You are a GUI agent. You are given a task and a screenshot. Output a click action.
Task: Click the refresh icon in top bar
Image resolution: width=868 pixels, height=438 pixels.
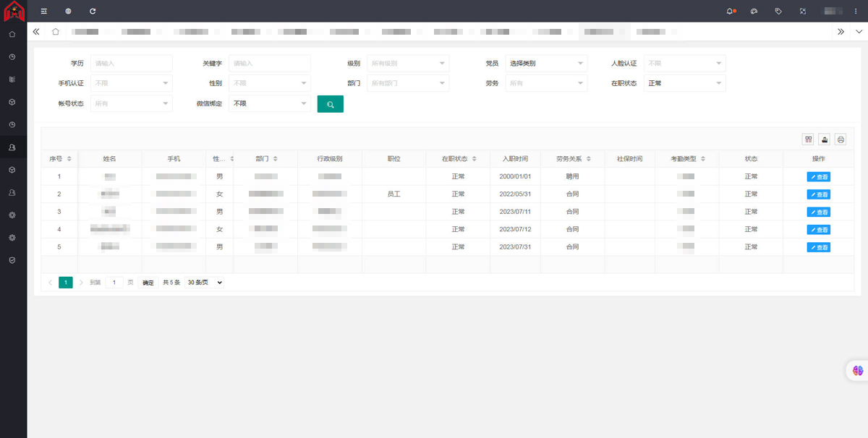(x=93, y=12)
